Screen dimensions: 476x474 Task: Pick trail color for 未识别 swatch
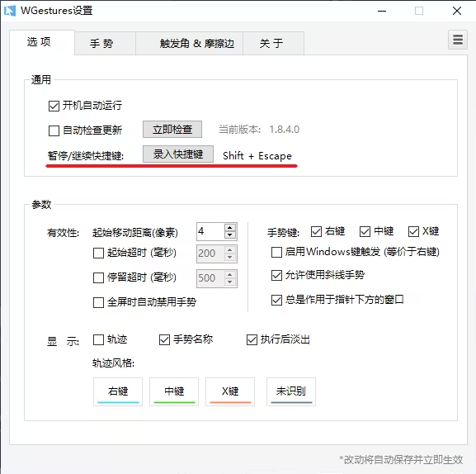(291, 391)
